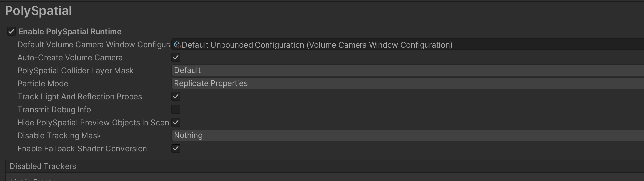Enable Transmit Debug Info checkbox
The image size is (644, 181).
(176, 109)
